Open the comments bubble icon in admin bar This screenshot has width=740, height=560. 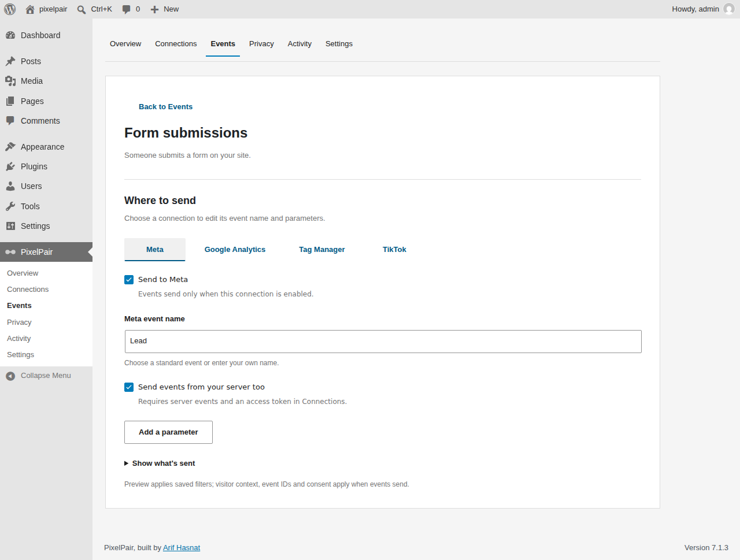point(127,9)
